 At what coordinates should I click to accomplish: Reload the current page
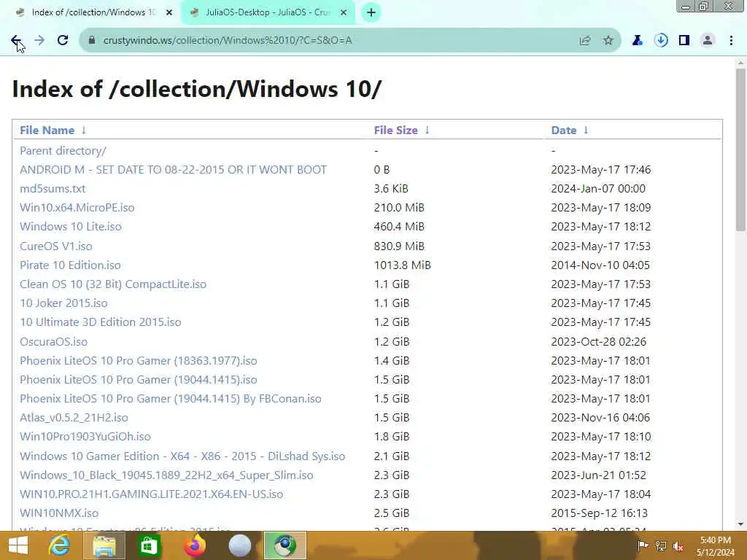[63, 41]
